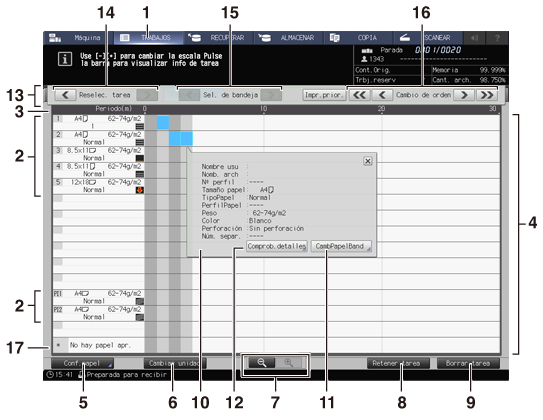
Task: Click the Impr.prior. button
Action: 324,95
